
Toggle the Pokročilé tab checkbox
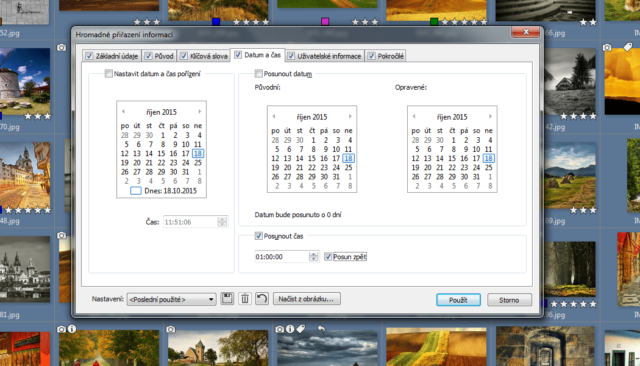point(371,56)
